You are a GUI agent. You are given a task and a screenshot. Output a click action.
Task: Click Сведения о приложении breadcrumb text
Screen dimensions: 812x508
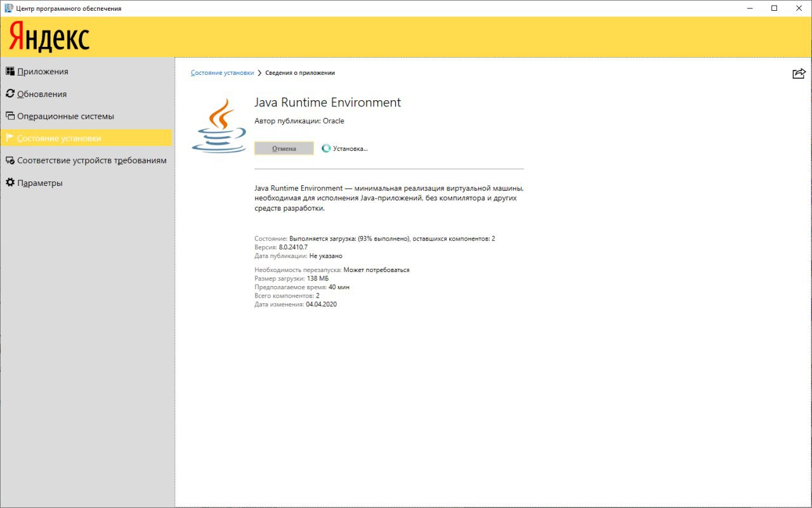click(x=300, y=73)
